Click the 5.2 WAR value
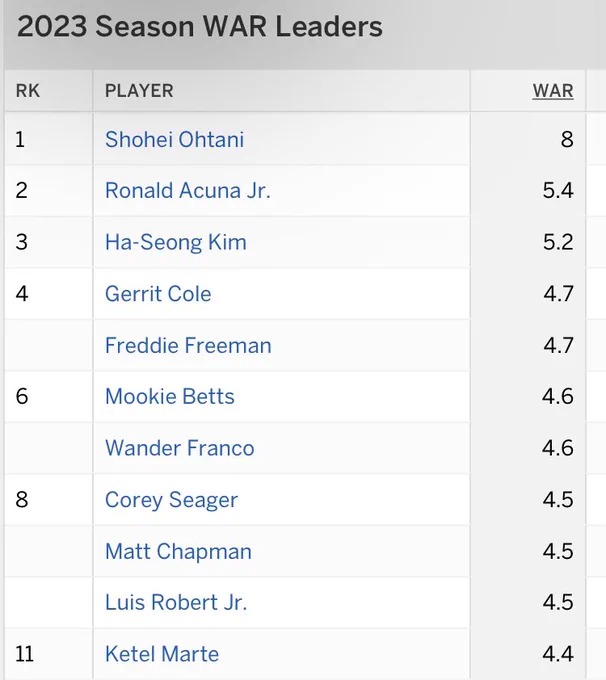 [x=557, y=242]
